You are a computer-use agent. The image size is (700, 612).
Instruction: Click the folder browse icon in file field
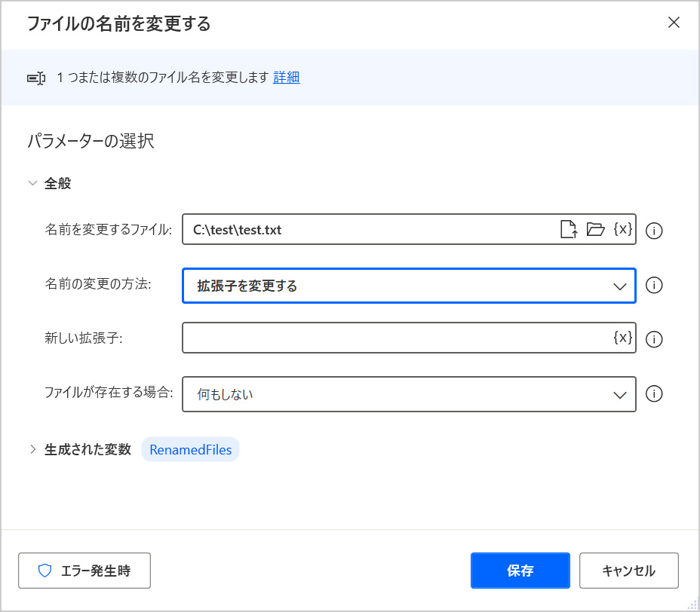coord(596,230)
